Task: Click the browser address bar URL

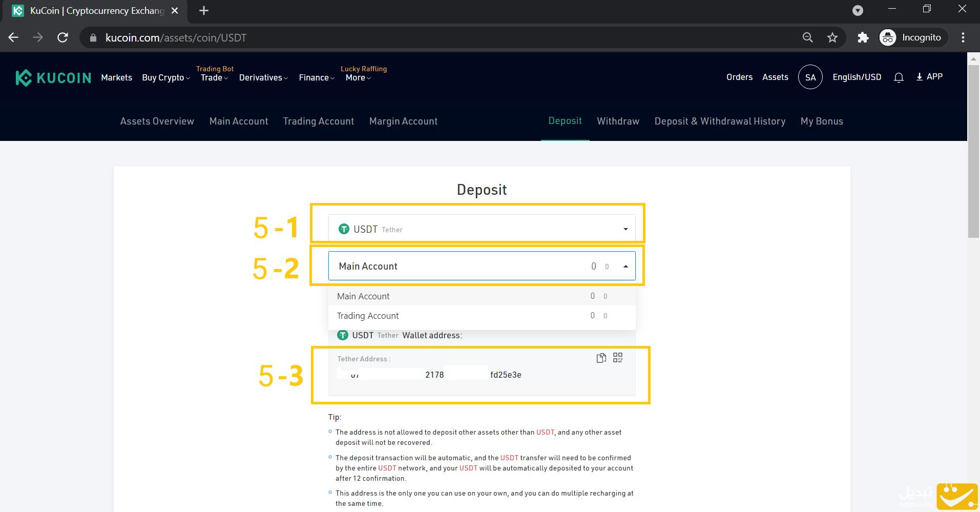Action: coord(176,38)
